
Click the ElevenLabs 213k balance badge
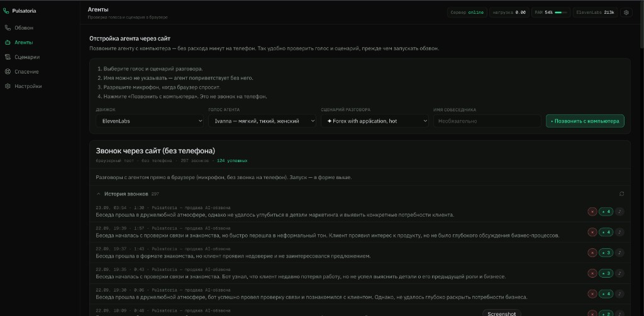pos(595,13)
